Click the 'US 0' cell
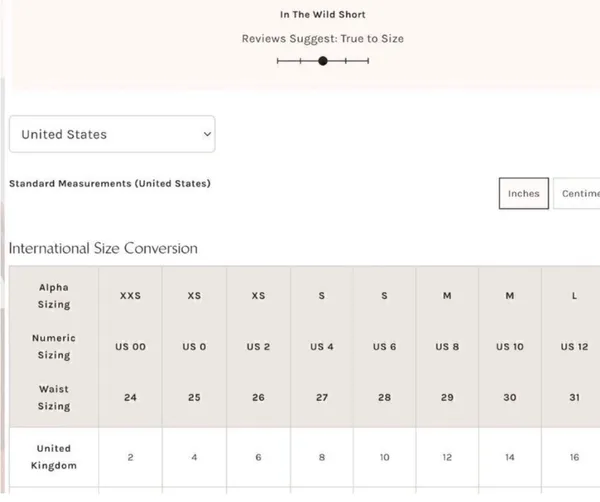This screenshot has width=600, height=502. 194,347
